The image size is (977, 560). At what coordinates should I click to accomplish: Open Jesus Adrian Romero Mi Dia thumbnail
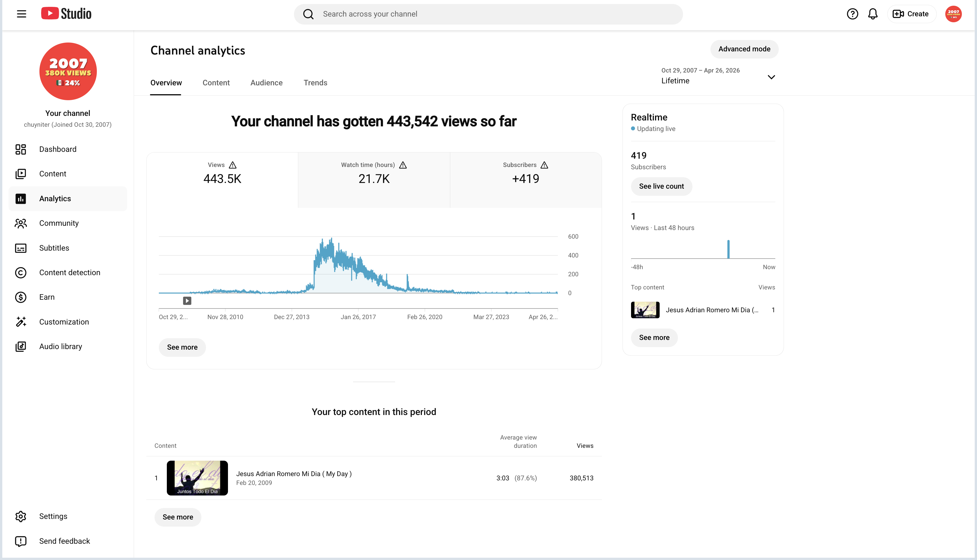pos(197,478)
